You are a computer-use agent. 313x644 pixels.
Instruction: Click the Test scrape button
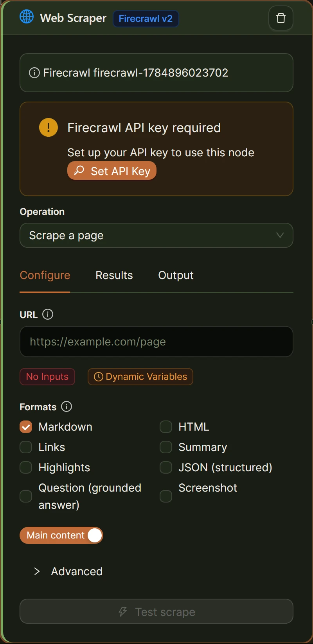[x=156, y=612]
